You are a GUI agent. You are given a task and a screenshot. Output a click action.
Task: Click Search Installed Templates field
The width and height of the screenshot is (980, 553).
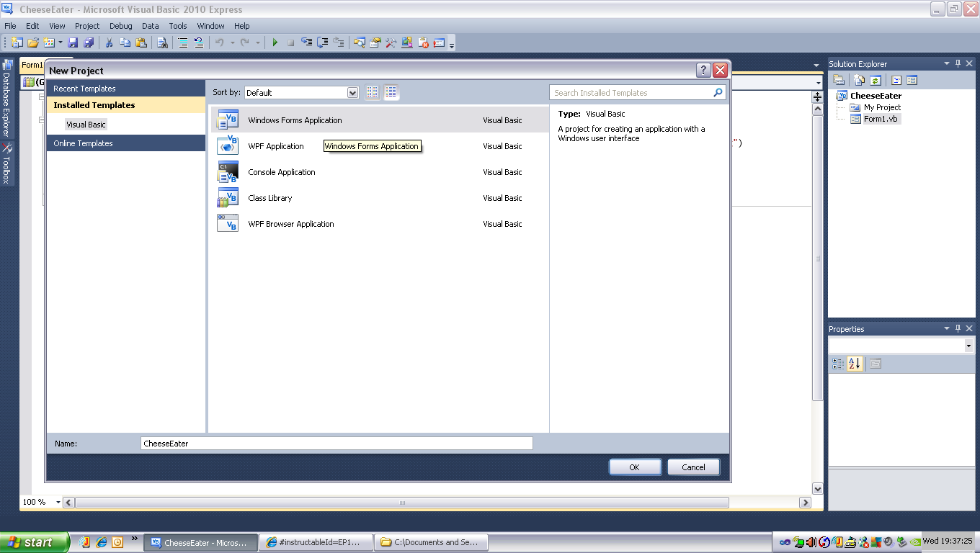pos(638,93)
